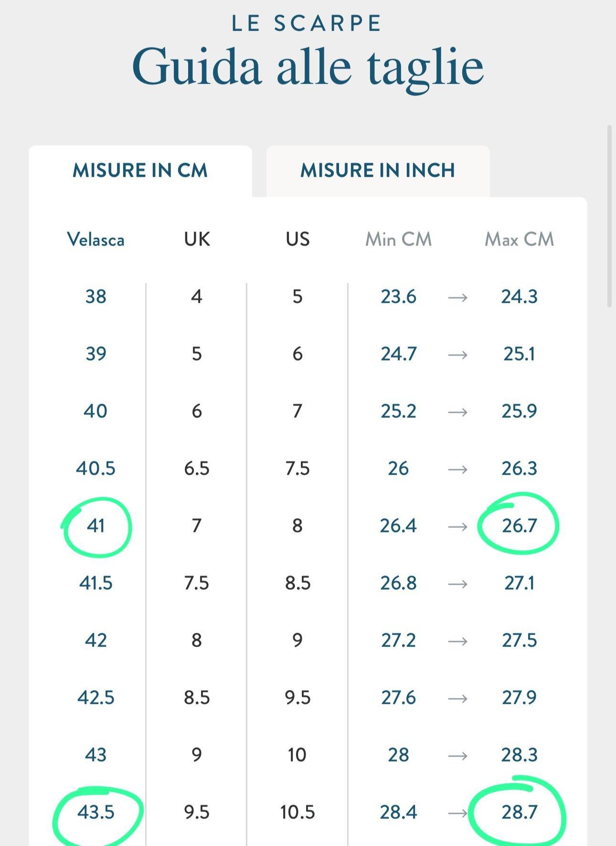This screenshot has height=846, width=616.
Task: Click the arrow between 25.2 and 25.9
Action: (457, 412)
